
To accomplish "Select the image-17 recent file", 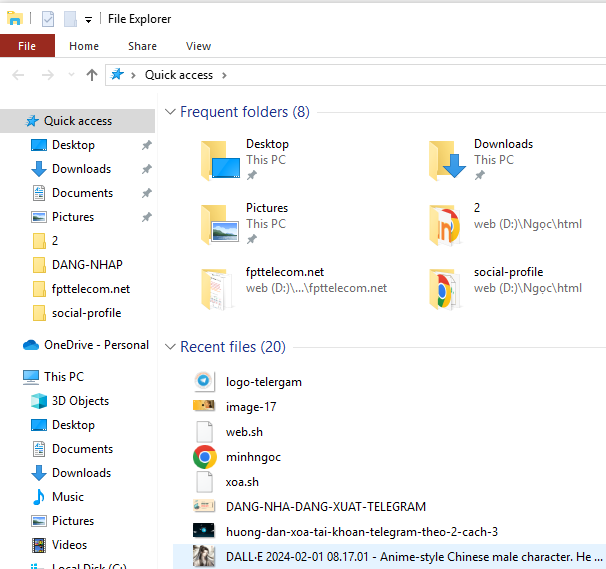I will point(251,407).
